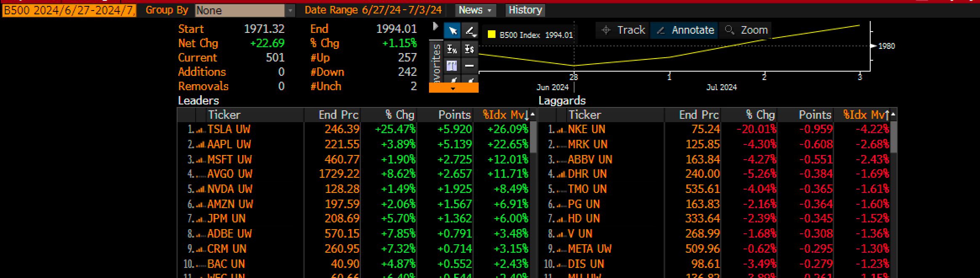Sort Leaders by Points column header
Viewport: 980px width, 278px height.
[445, 115]
